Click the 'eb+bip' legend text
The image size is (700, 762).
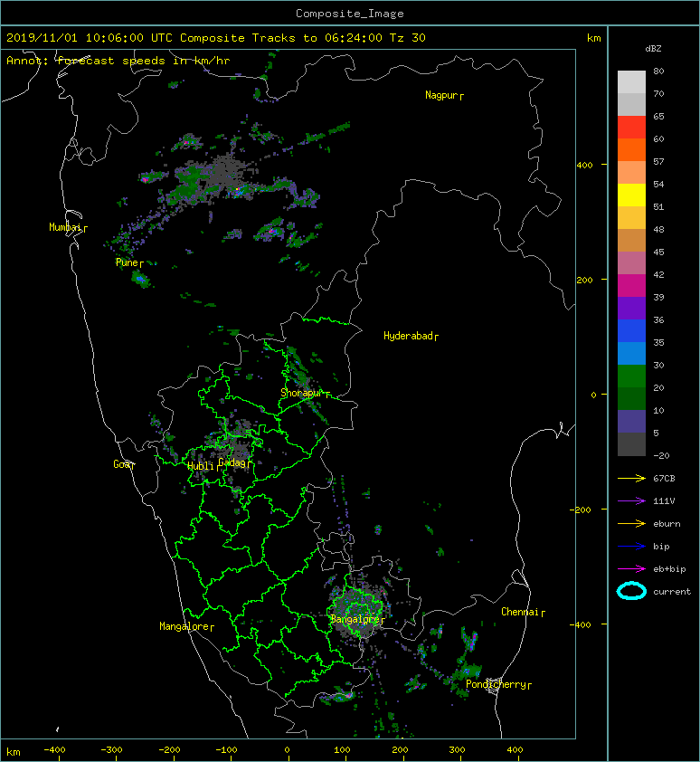669,568
